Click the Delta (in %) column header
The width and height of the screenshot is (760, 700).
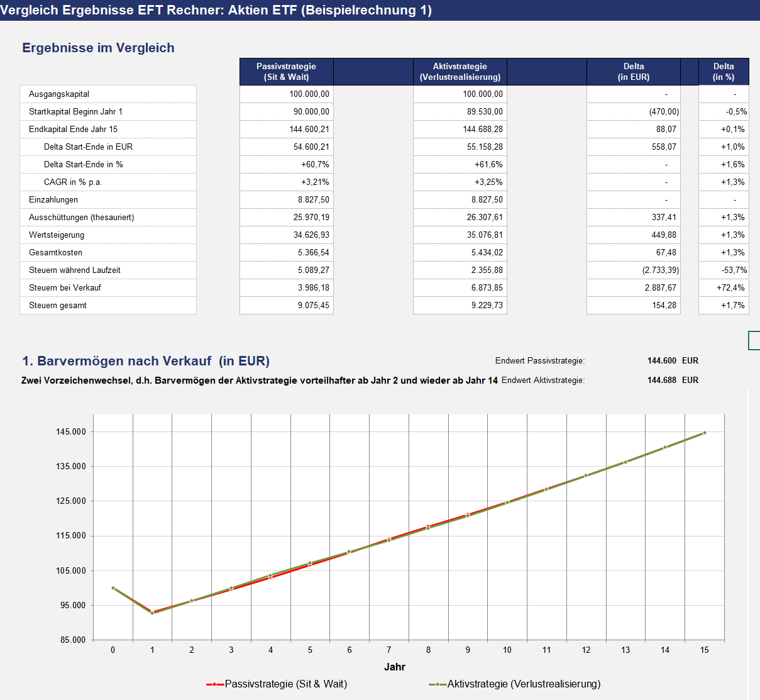coord(724,71)
